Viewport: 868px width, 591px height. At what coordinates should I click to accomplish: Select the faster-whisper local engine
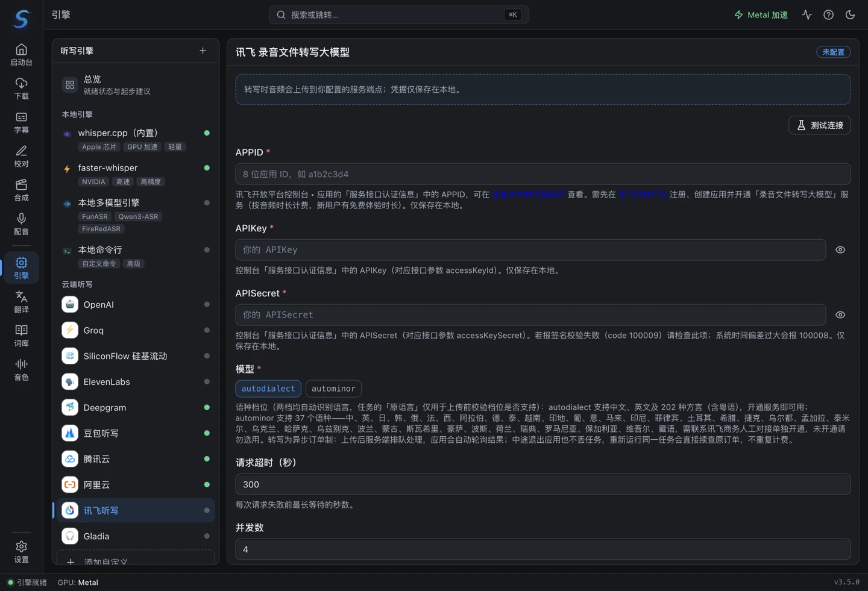(x=136, y=174)
